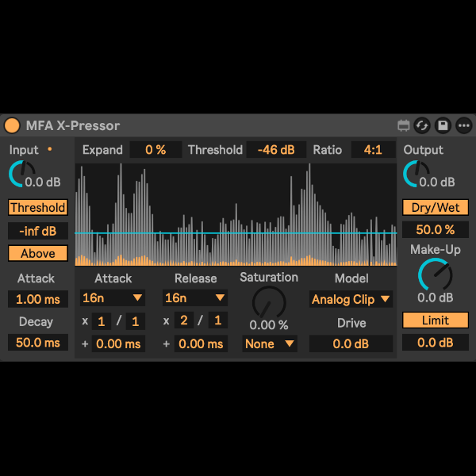Toggle the Dry/Wet button
476x476 pixels.
coord(435,208)
